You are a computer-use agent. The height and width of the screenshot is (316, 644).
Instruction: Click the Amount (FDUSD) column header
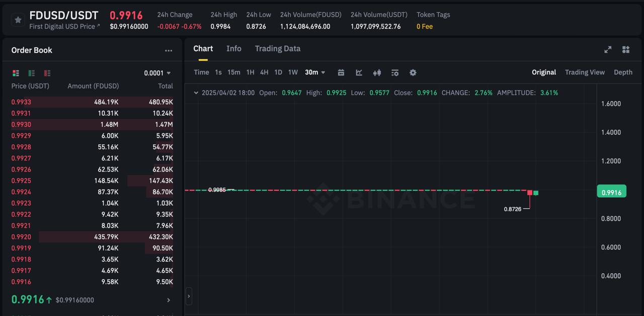(x=93, y=86)
